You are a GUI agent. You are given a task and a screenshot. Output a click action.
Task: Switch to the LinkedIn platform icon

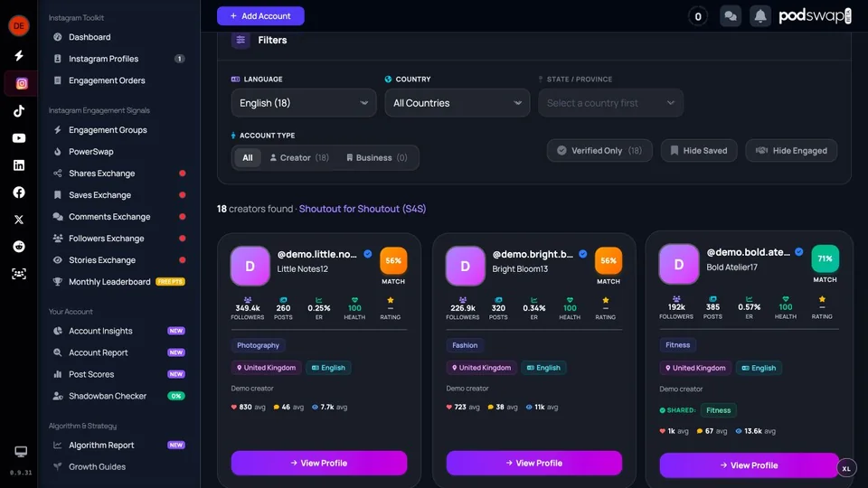[19, 164]
